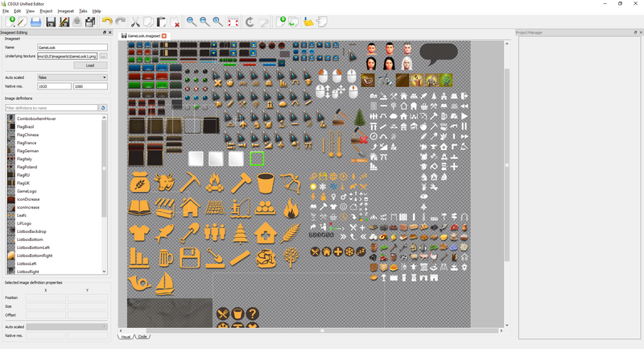
Task: Close the GameLook.imageset tab
Action: point(164,35)
